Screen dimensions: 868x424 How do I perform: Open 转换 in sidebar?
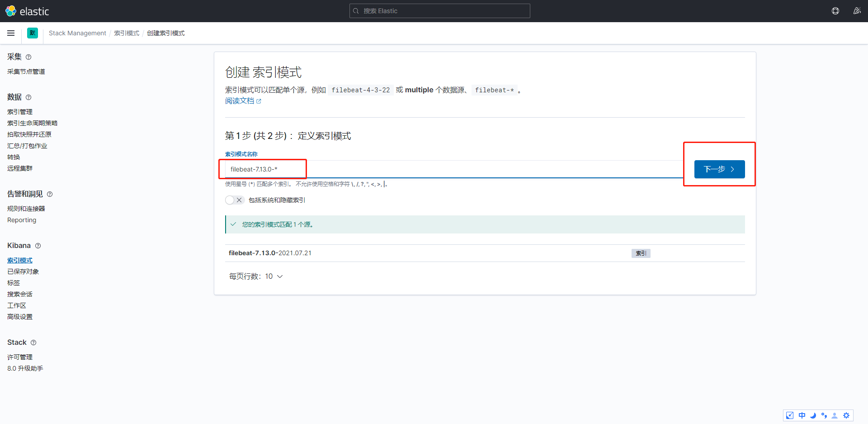14,157
